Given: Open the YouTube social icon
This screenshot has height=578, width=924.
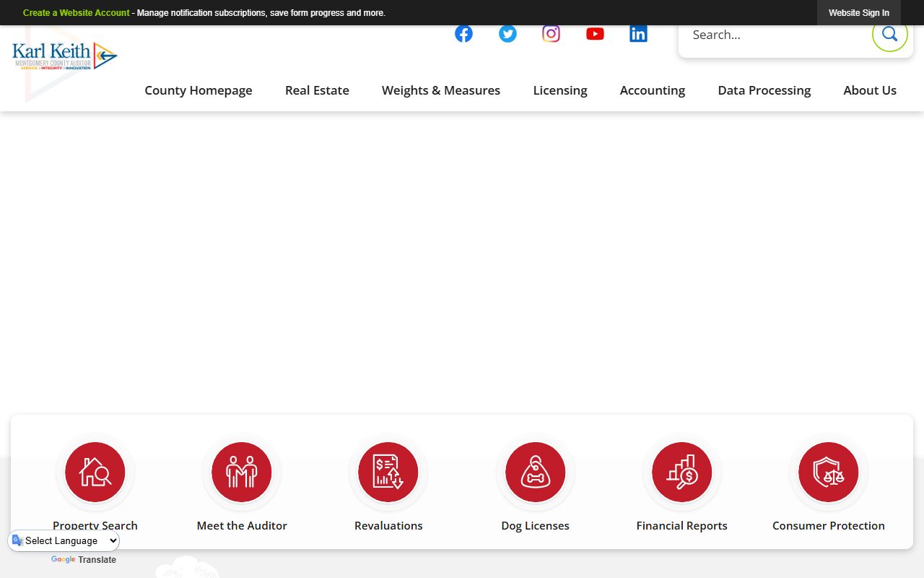Looking at the screenshot, I should click(x=595, y=34).
